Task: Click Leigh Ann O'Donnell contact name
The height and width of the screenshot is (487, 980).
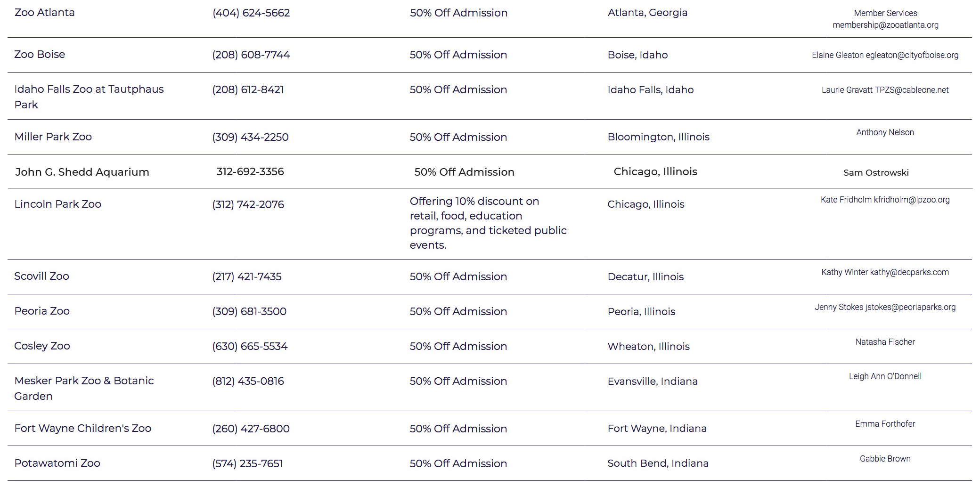Action: point(885,376)
